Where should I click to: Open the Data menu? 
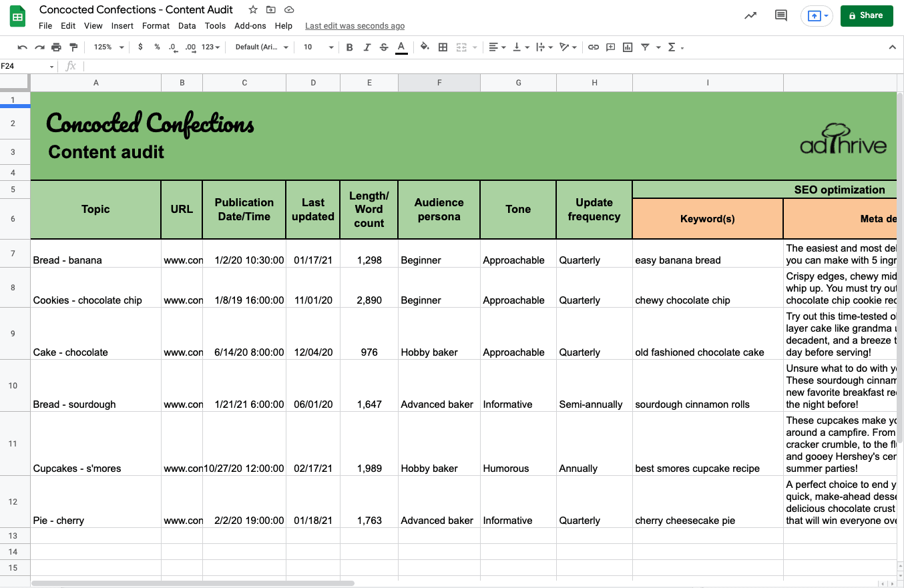click(x=187, y=26)
